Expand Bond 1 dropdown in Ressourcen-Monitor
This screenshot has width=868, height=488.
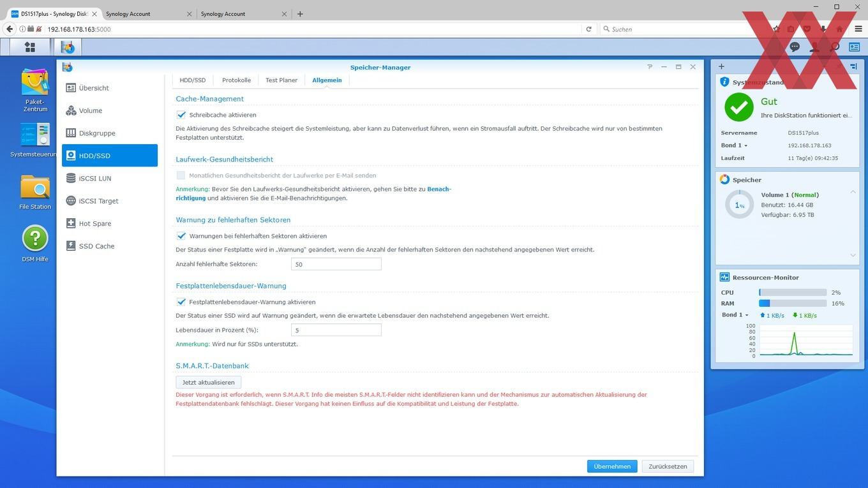click(735, 315)
